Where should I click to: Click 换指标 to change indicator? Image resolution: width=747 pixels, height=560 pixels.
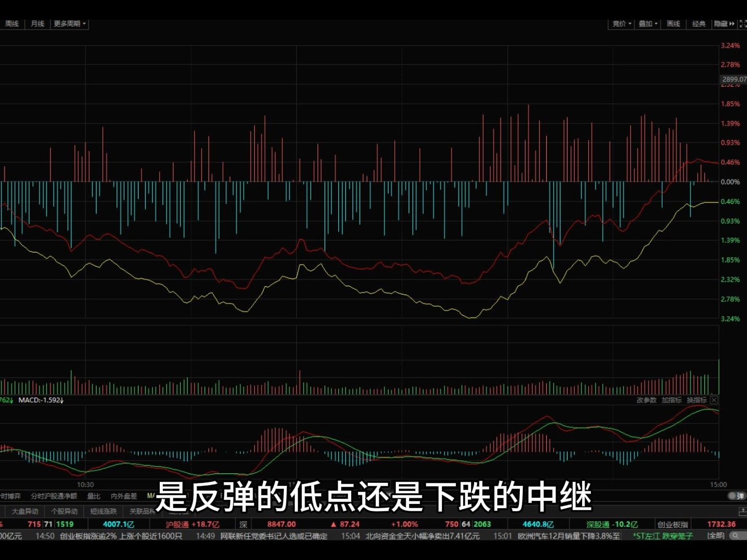tap(696, 400)
